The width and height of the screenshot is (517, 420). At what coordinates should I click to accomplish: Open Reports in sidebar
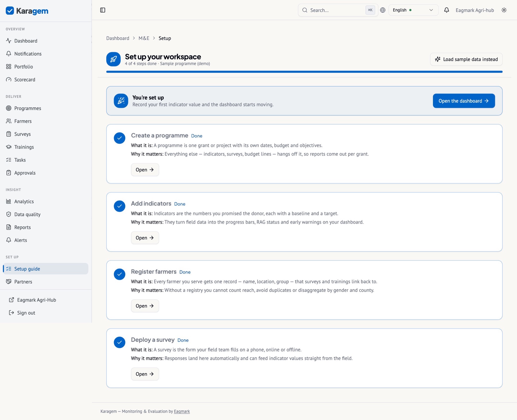[x=46, y=227]
